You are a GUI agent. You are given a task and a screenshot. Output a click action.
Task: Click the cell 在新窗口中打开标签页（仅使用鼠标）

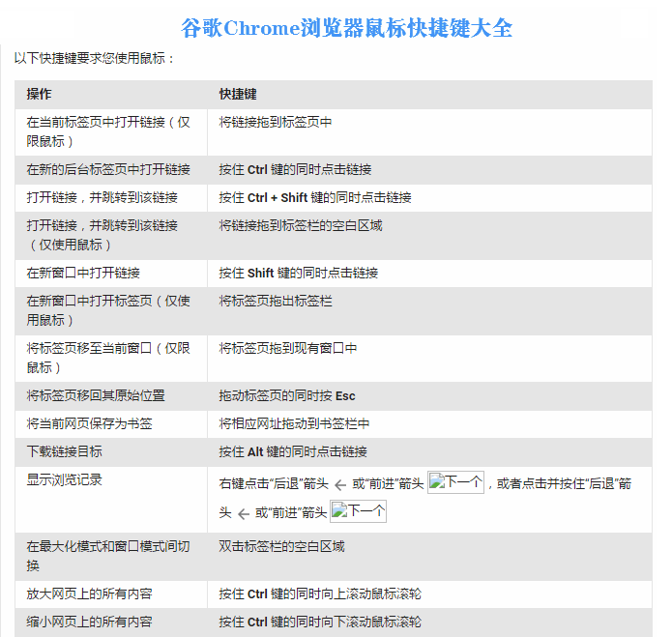pyautogui.click(x=111, y=310)
